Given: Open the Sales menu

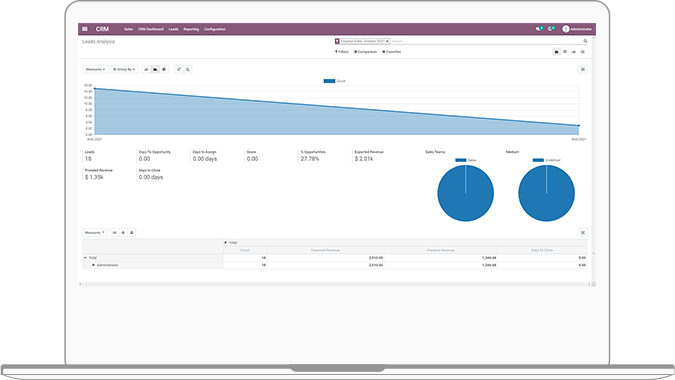Looking at the screenshot, I should click(128, 29).
